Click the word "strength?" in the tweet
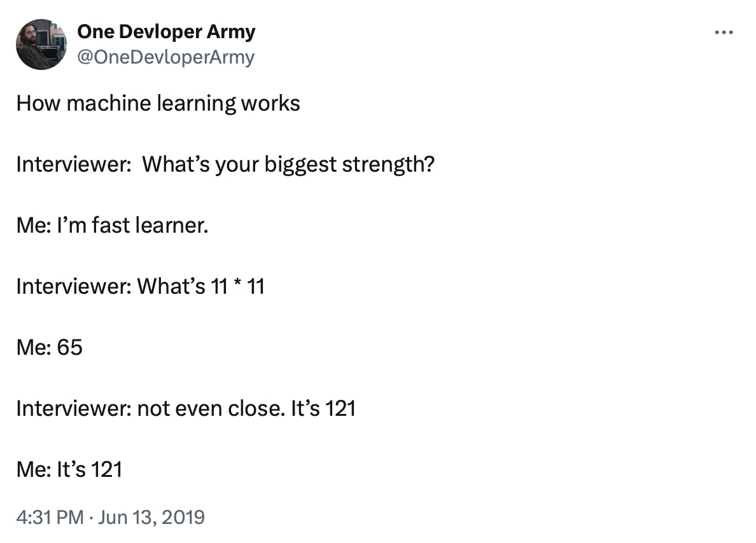 click(x=388, y=165)
